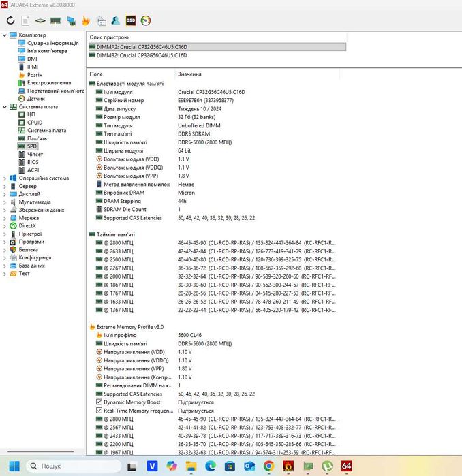Screen dimensions: 462x476
Task: Expand the Операційна система node
Action: tap(5, 178)
